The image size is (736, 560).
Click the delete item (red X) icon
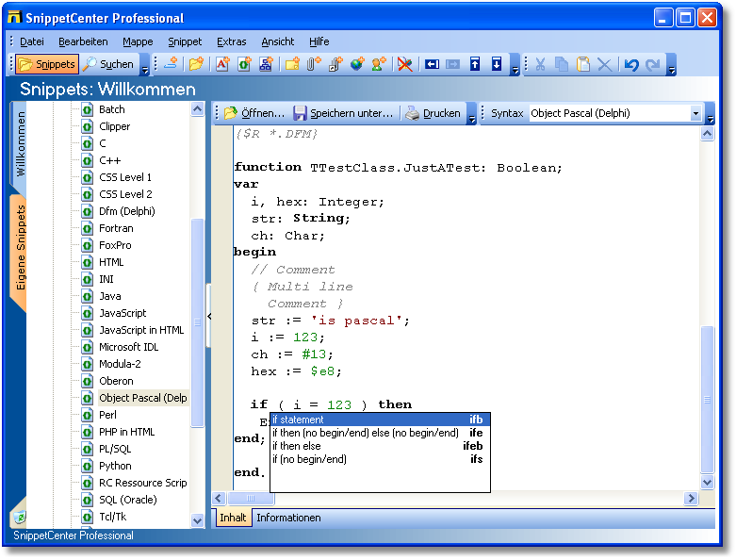[x=404, y=64]
